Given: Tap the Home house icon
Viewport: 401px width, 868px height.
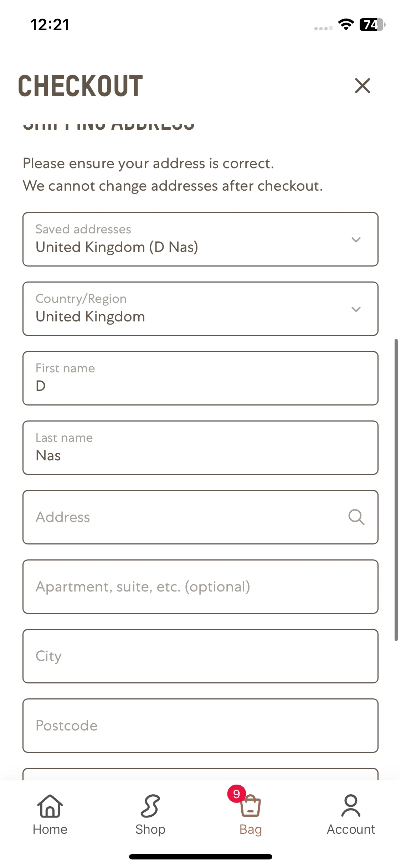Looking at the screenshot, I should [50, 806].
